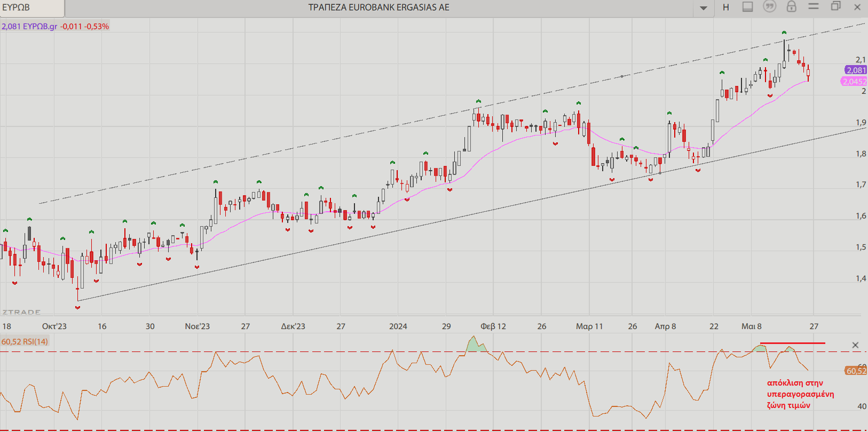This screenshot has height=432, width=868.
Task: Open the two-line chart menu icon
Action: pos(814,6)
